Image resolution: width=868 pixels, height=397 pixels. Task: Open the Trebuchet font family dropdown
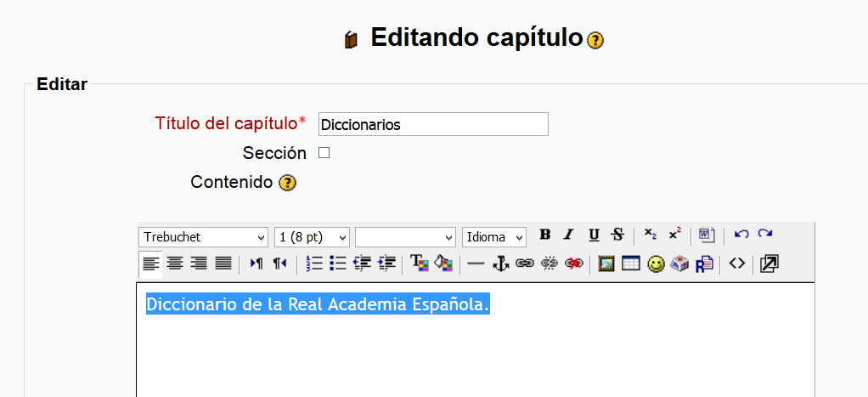[203, 237]
